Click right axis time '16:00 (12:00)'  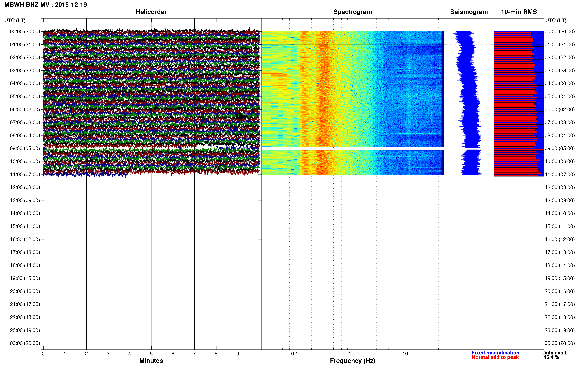tap(560, 239)
